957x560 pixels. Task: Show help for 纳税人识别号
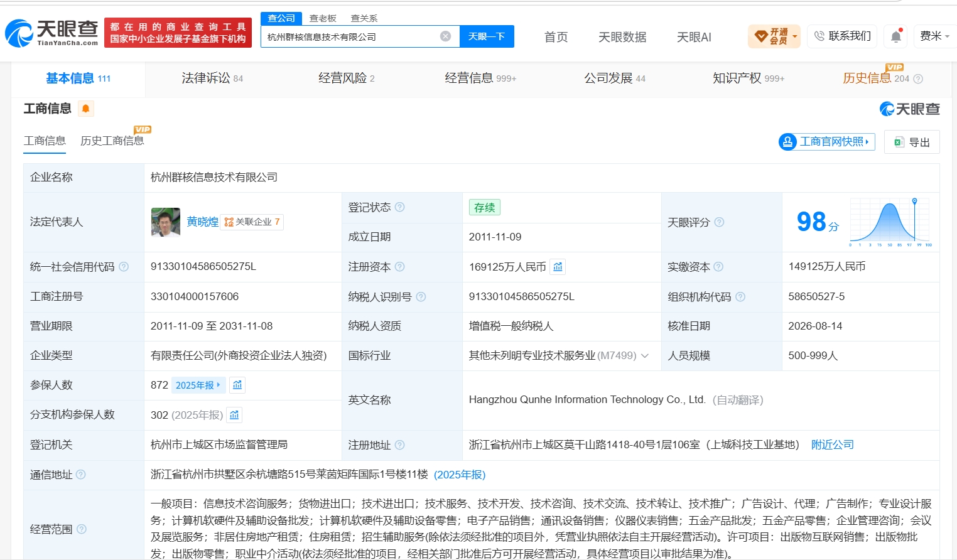421,296
